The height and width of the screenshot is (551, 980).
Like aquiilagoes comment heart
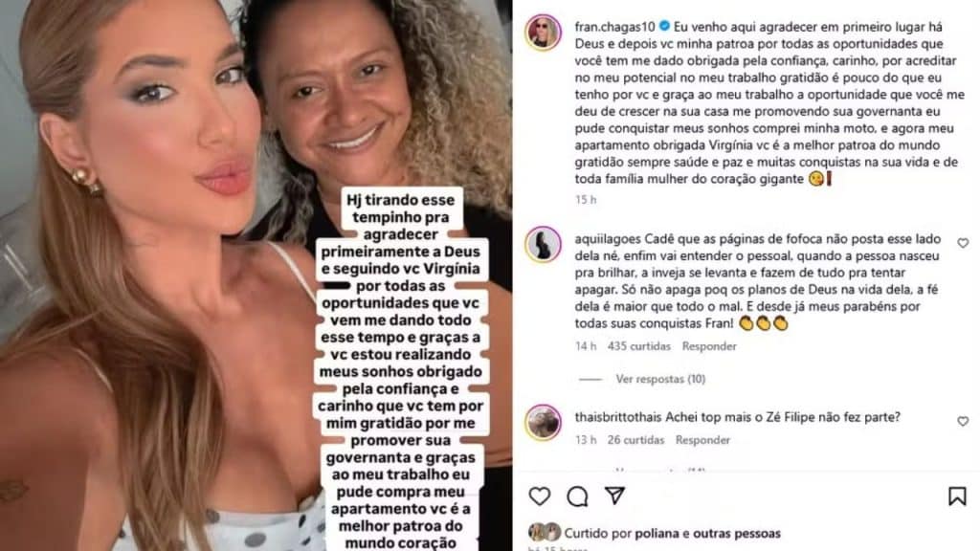pos(963,243)
